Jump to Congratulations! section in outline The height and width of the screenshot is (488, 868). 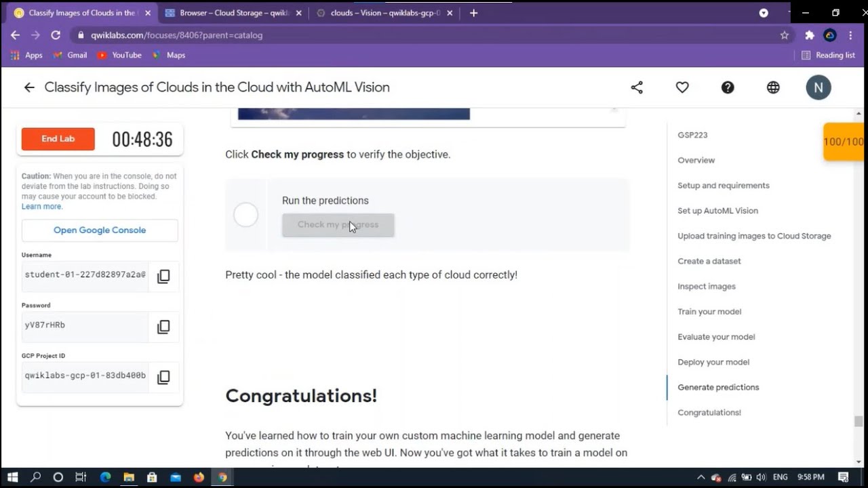click(x=709, y=412)
